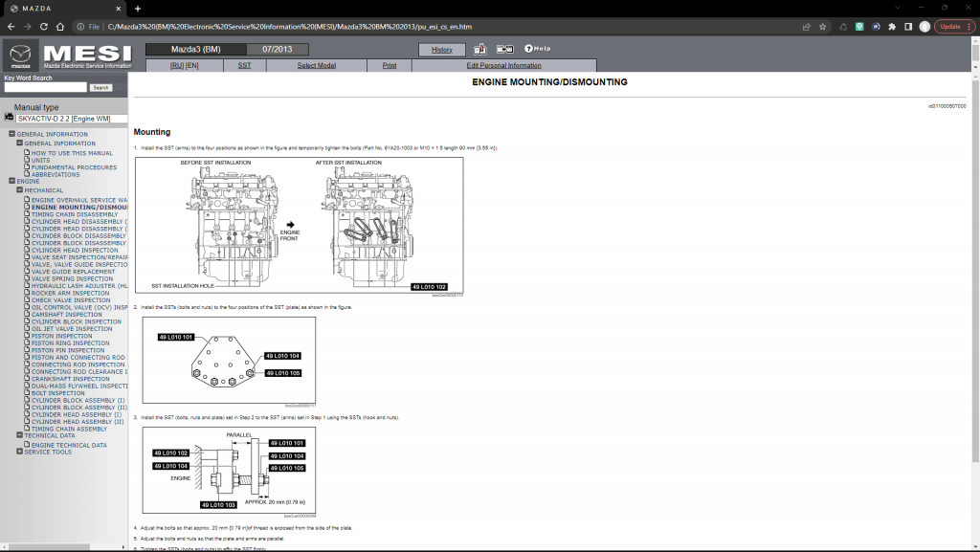Collapse the MECHANICAL tree branch

click(x=20, y=190)
